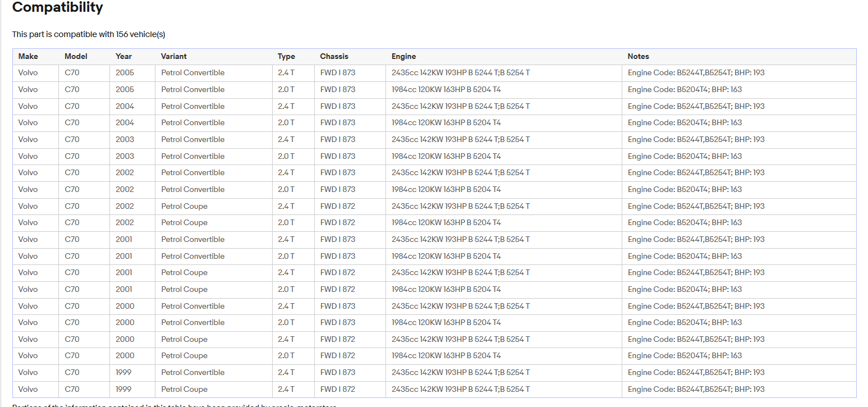This screenshot has width=868, height=407.
Task: Click the "Type" column header
Action: click(286, 56)
